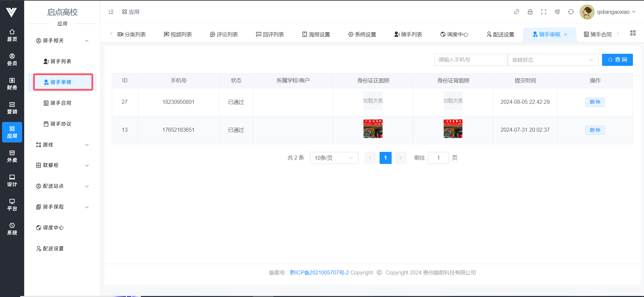Image resolution: width=644 pixels, height=297 pixels.
Task: Open the 审核状态 dropdown
Action: click(x=552, y=60)
